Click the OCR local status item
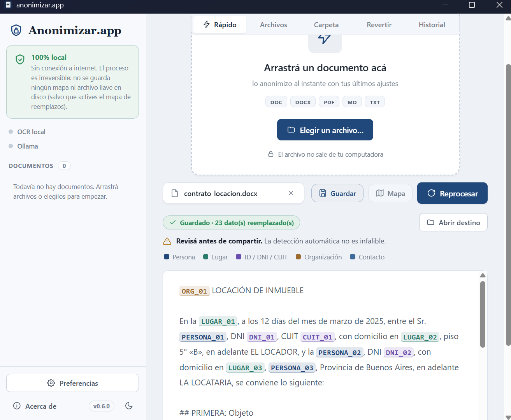Viewport: 511px width, 420px height. point(27,132)
